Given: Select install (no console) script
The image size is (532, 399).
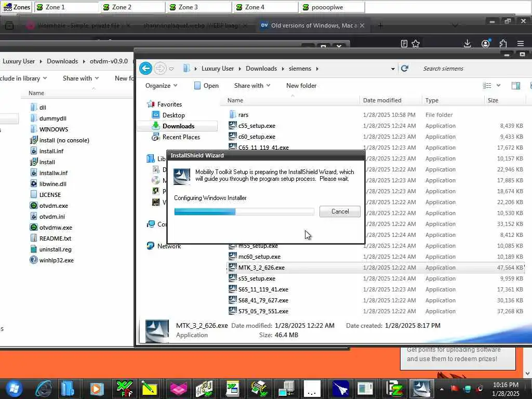Looking at the screenshot, I should coord(64,140).
